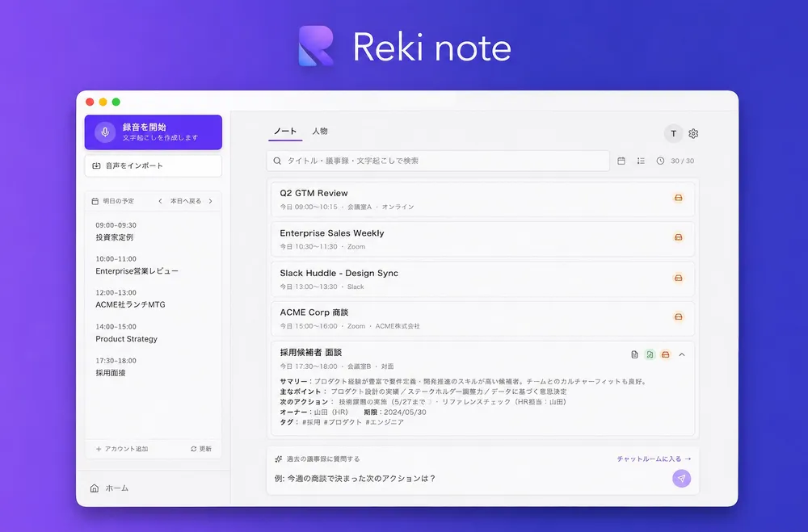Click the 30 / 30 usage counter
Screen dimensions: 808x532
[682, 161]
